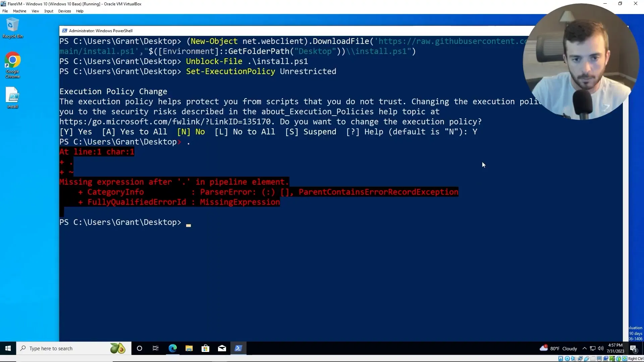The height and width of the screenshot is (362, 644).
Task: Open the notification action center
Action: 633,349
